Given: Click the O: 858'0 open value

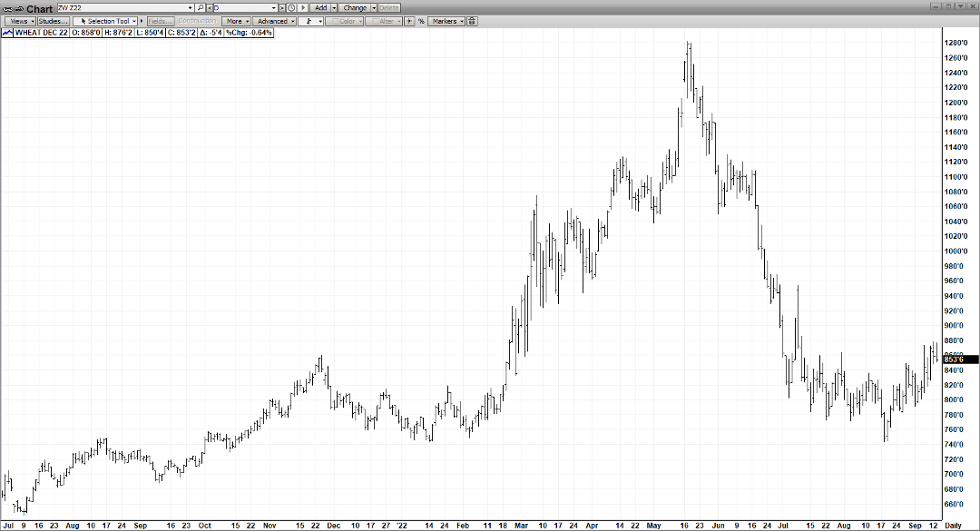Looking at the screenshot, I should [x=85, y=33].
